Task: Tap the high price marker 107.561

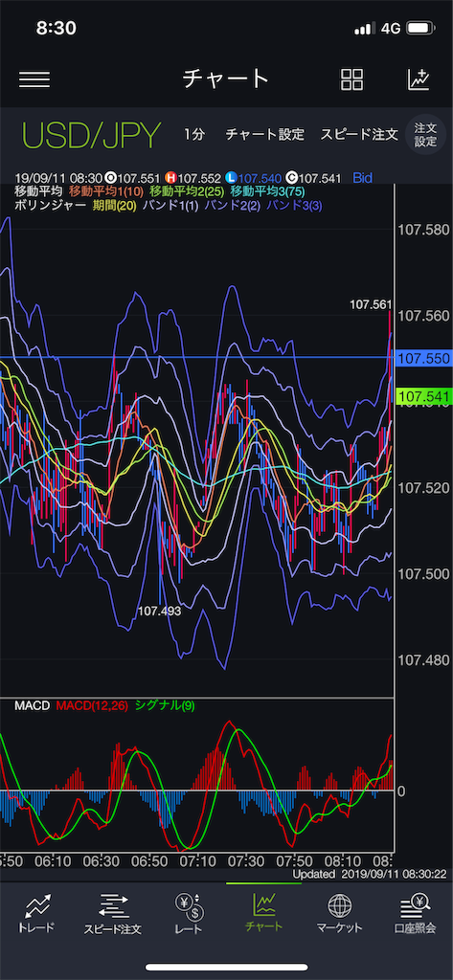Action: tap(370, 304)
